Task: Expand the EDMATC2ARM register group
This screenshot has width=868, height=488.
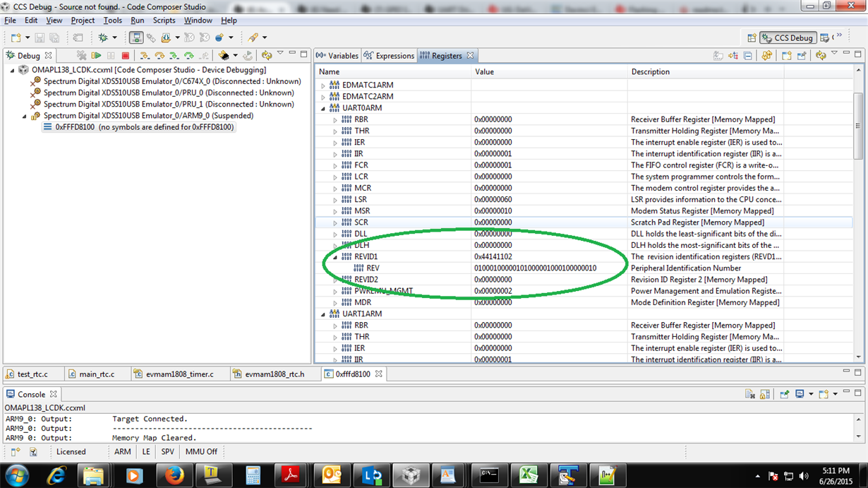Action: (x=323, y=97)
